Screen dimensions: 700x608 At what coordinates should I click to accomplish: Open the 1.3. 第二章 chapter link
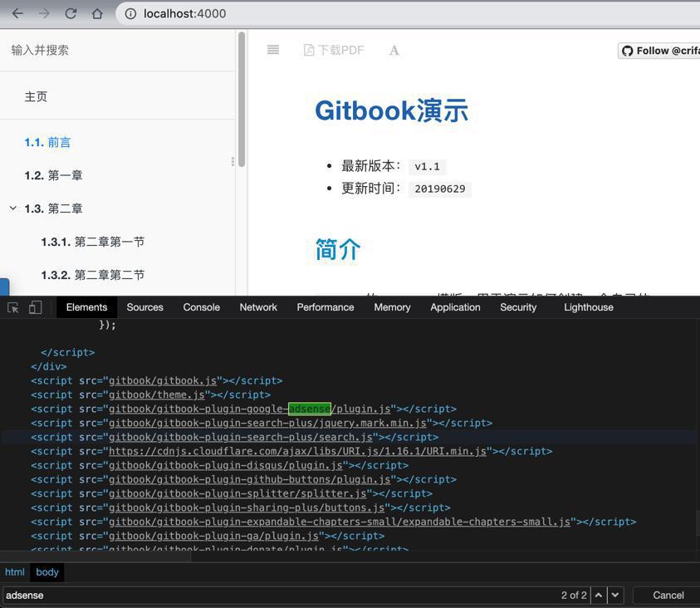point(54,208)
